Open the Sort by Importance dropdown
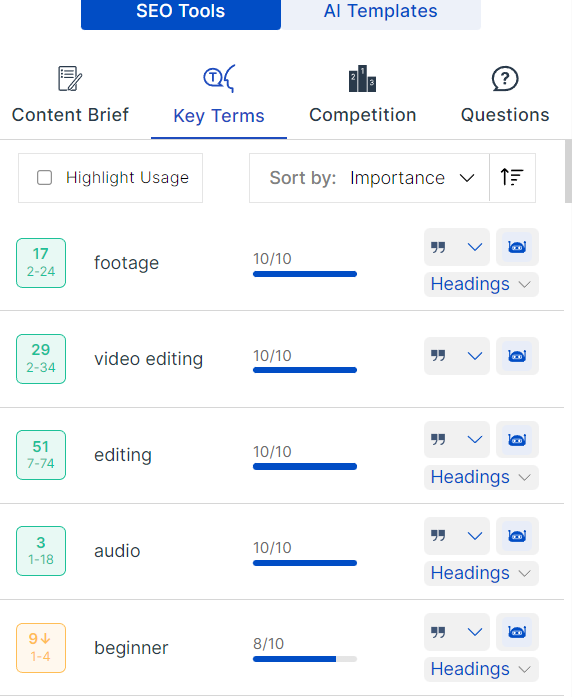 coord(369,178)
